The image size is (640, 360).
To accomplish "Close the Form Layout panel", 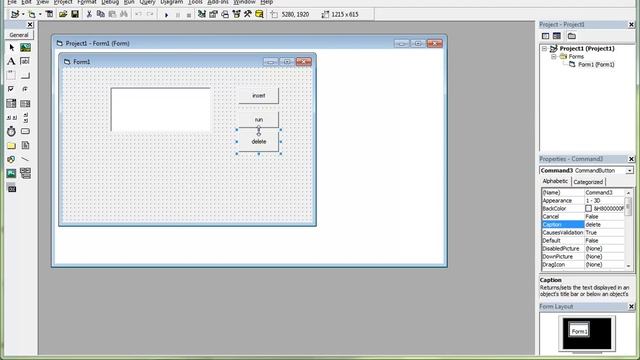I will [x=631, y=307].
